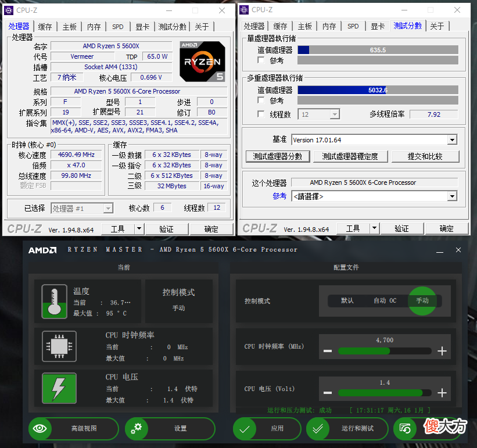This screenshot has height=448, width=477.
Task: Click 验证 button in left CPU-Z
Action: pyautogui.click(x=166, y=229)
